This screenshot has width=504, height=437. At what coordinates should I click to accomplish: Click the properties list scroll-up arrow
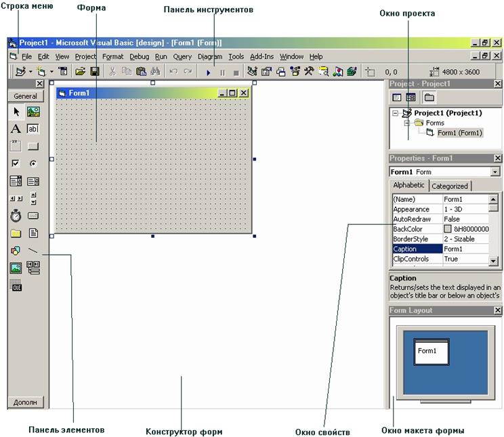(493, 199)
